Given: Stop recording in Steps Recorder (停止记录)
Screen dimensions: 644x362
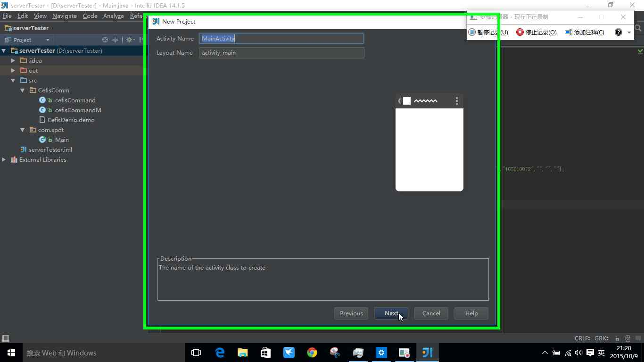Looking at the screenshot, I should pos(537,32).
